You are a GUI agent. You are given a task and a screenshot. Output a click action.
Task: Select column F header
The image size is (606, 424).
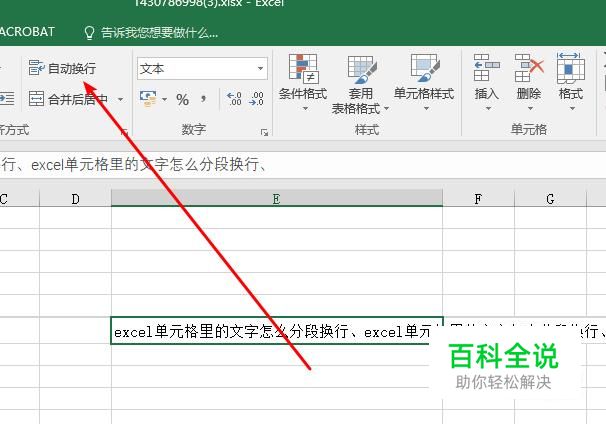click(478, 199)
